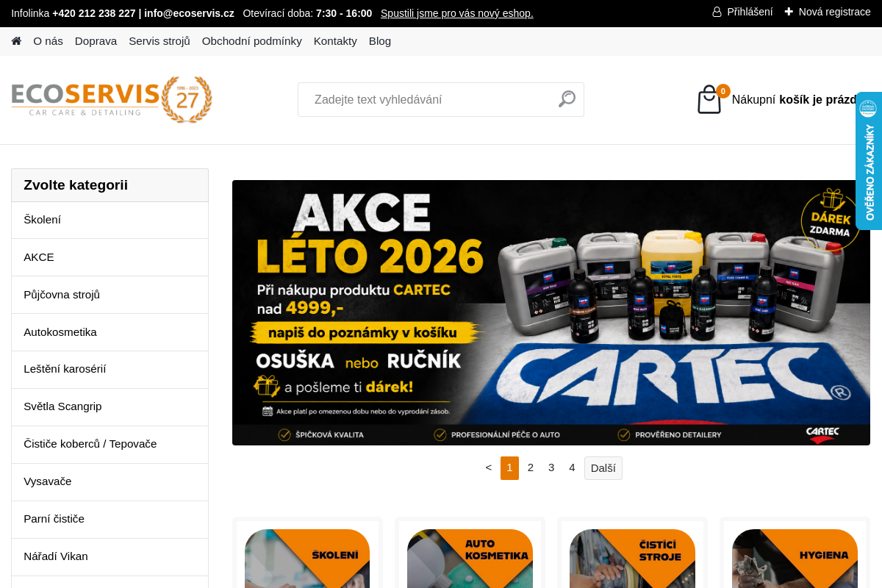This screenshot has width=882, height=588.
Task: Open the Světla Scangrip category
Action: coord(110,406)
